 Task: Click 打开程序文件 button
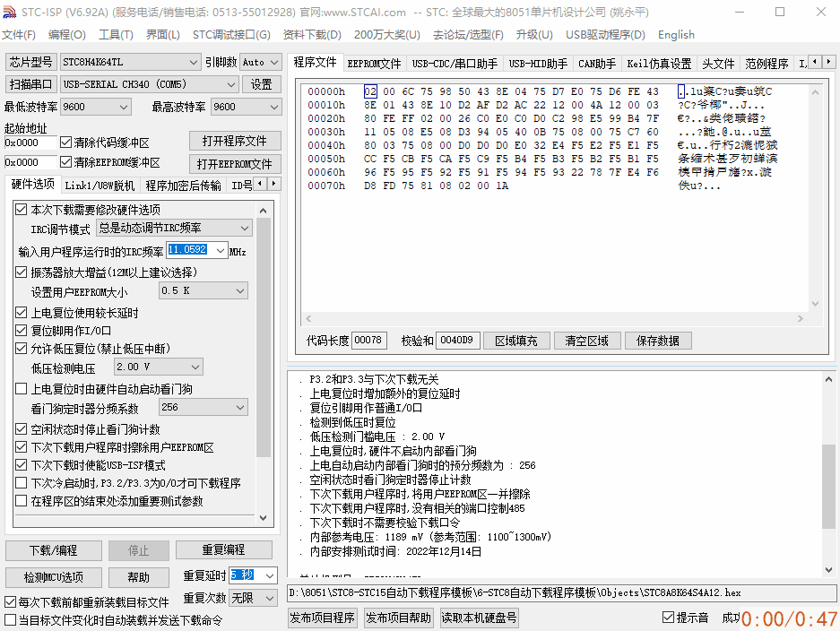point(235,141)
